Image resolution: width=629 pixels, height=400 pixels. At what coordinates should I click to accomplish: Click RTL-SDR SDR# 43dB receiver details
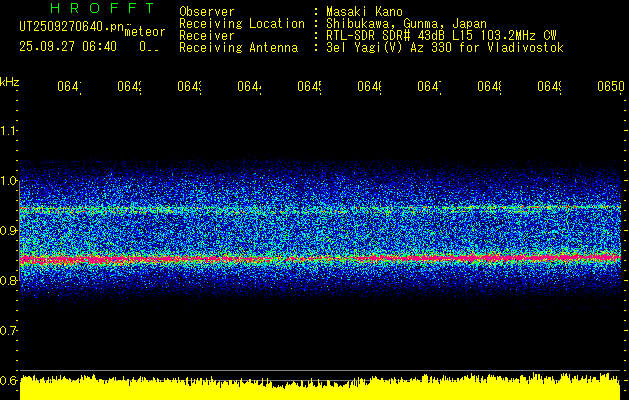(441, 36)
